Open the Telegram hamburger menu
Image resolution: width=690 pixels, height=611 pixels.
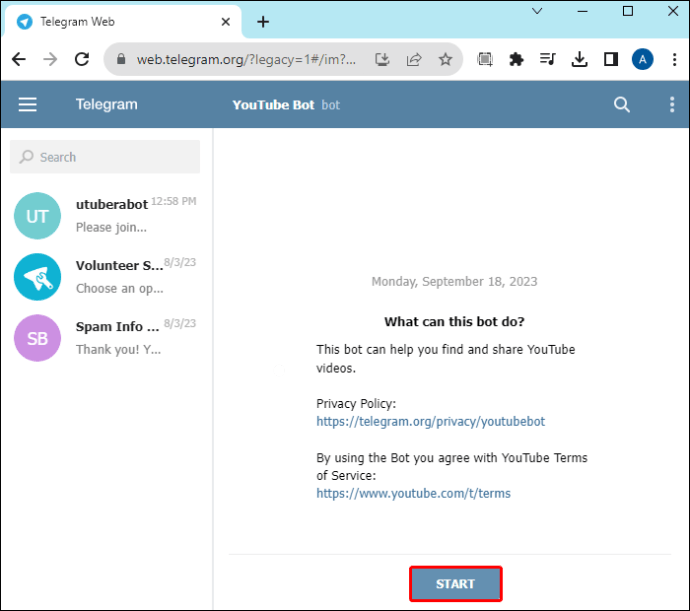pyautogui.click(x=27, y=105)
